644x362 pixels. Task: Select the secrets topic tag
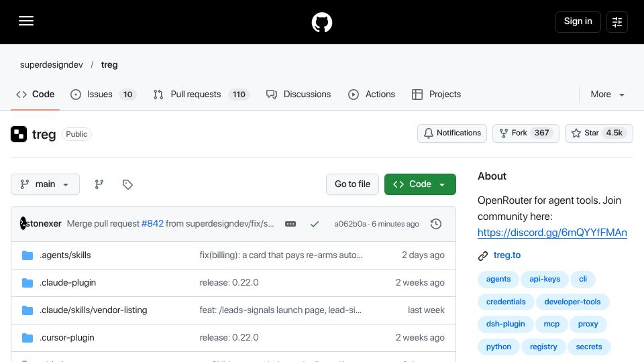pos(589,347)
